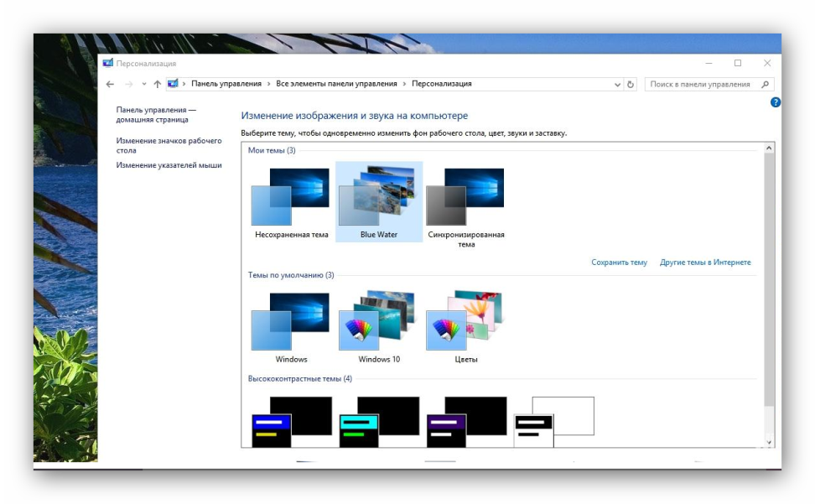Select the white high-contrast theme
Screen dimensions: 815x504
[x=553, y=422]
